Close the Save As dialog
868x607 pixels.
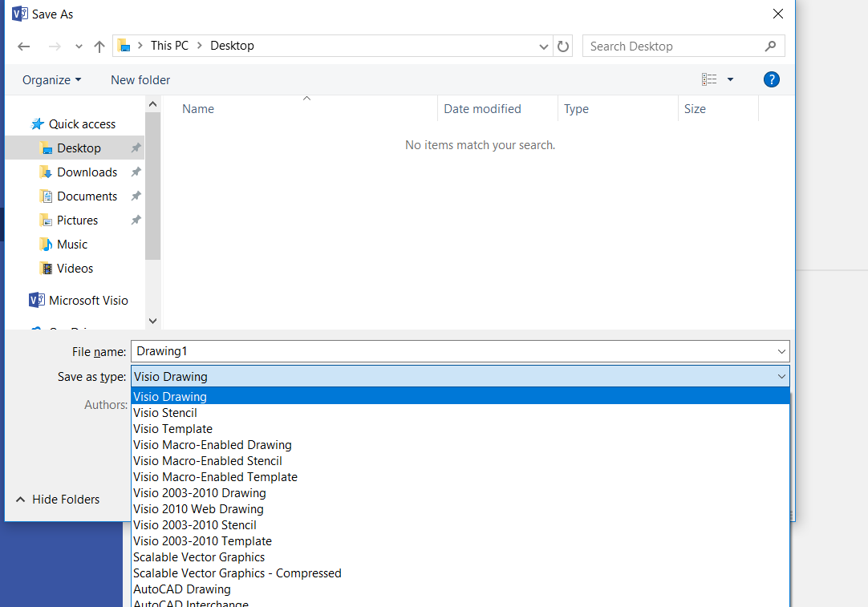pyautogui.click(x=778, y=14)
